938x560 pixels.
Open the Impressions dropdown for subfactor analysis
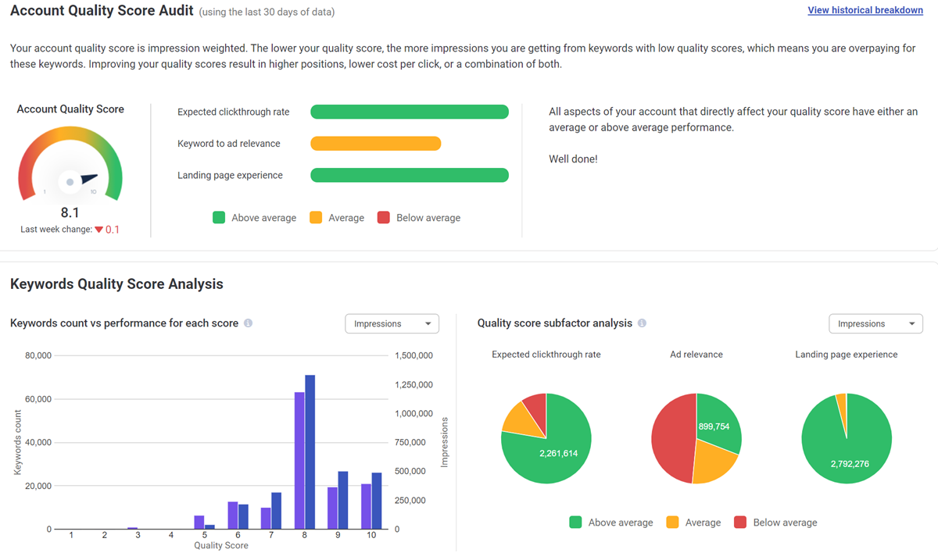(x=875, y=323)
